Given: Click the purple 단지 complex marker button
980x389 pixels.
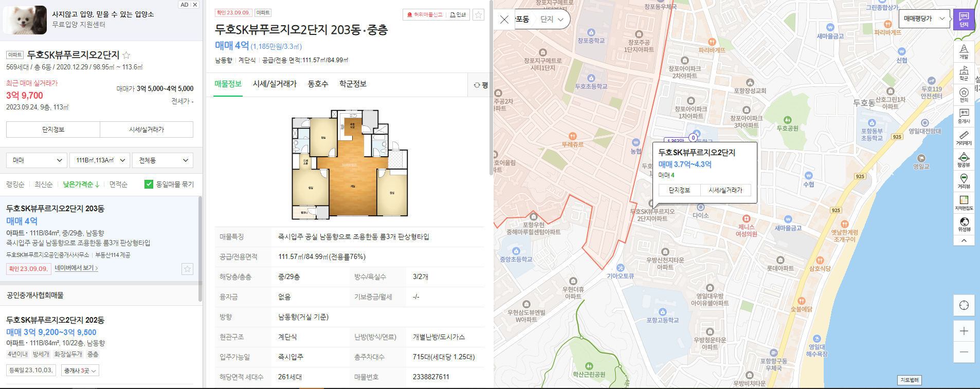Looking at the screenshot, I should pyautogui.click(x=964, y=20).
